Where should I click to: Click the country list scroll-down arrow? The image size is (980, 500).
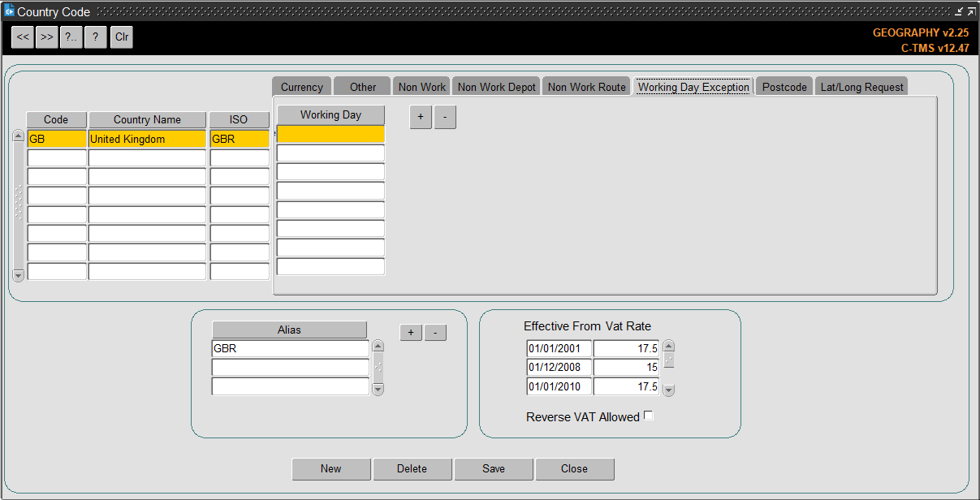(19, 276)
